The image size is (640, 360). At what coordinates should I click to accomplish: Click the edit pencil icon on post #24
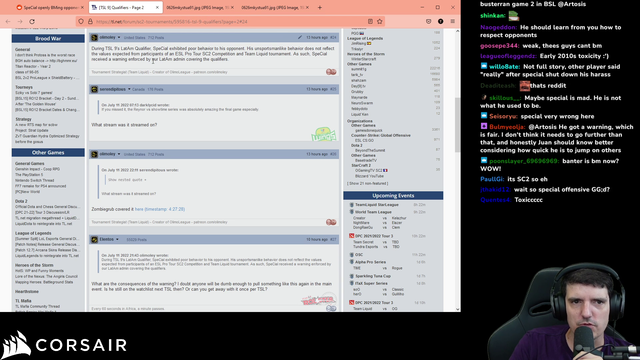[300, 37]
